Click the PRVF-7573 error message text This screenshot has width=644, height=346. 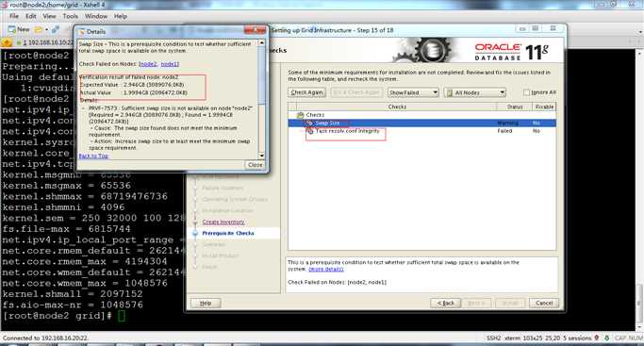click(171, 115)
